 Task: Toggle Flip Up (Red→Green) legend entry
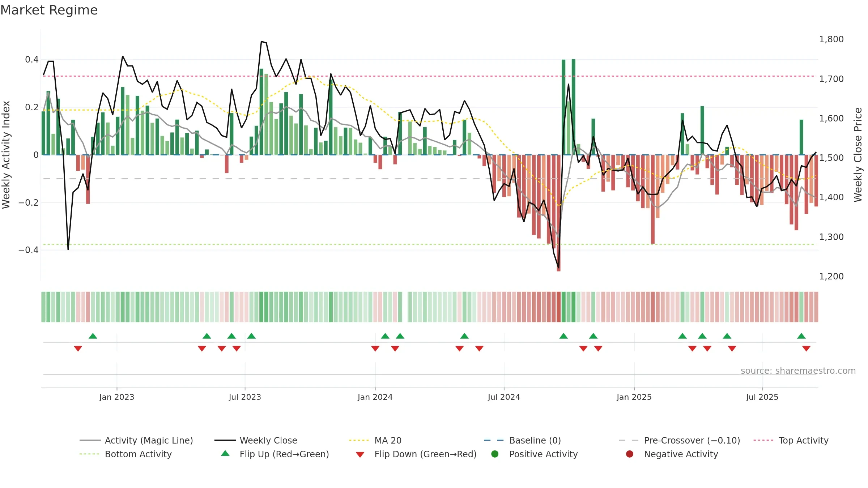click(275, 454)
